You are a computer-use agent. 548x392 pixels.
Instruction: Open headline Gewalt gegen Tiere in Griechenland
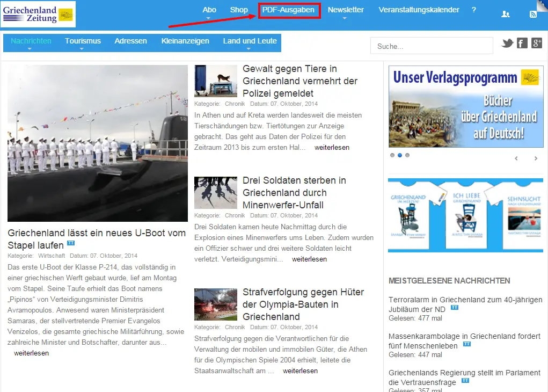pos(300,81)
